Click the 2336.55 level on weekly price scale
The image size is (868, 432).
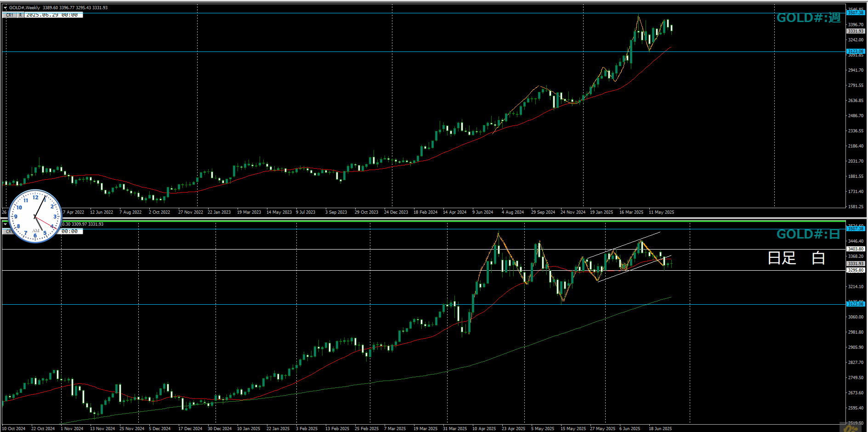click(x=856, y=131)
